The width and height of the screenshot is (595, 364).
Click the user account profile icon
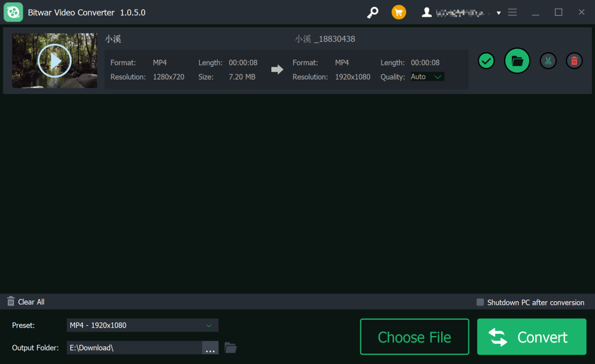pos(427,12)
